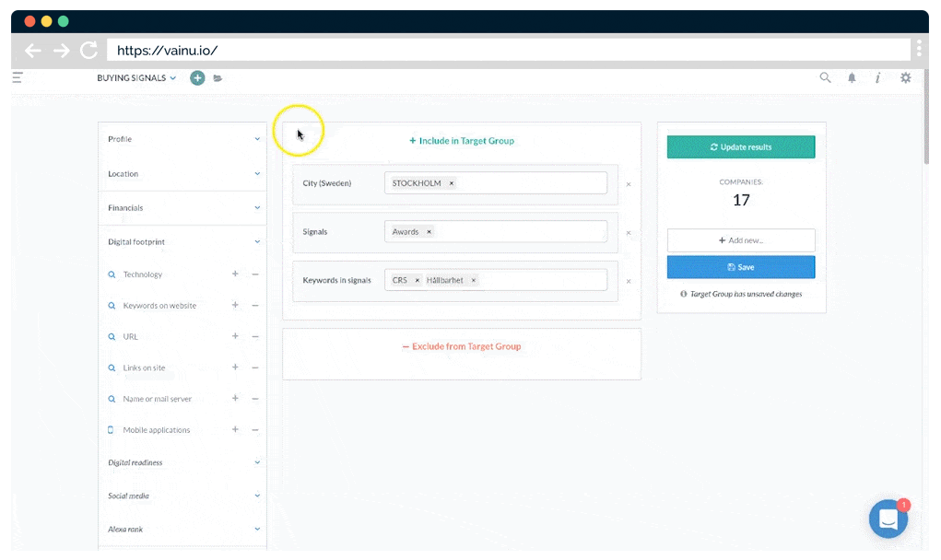Click the green plus icon beside Buying Signals
The width and height of the screenshot is (941, 560).
tap(197, 78)
